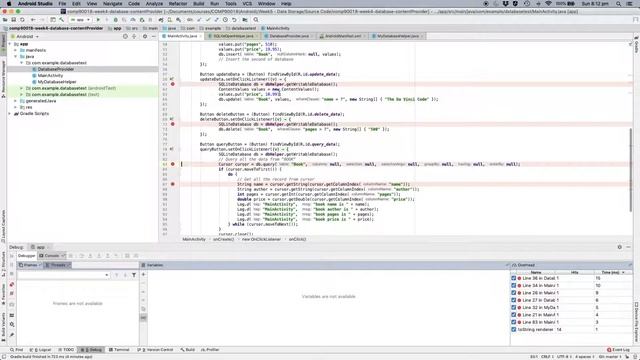Click the View Breakpoints red icon in debug sidebar
The height and width of the screenshot is (360, 640).
(12, 284)
